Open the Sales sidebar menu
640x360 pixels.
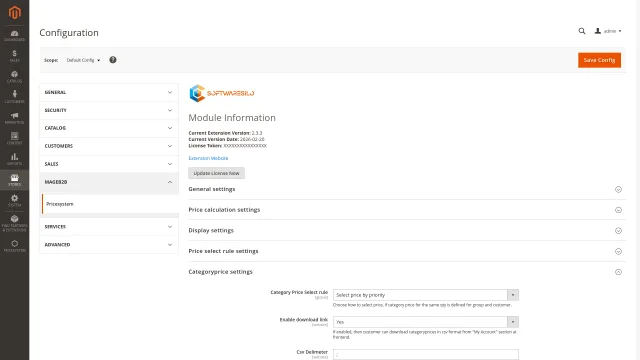click(14, 56)
